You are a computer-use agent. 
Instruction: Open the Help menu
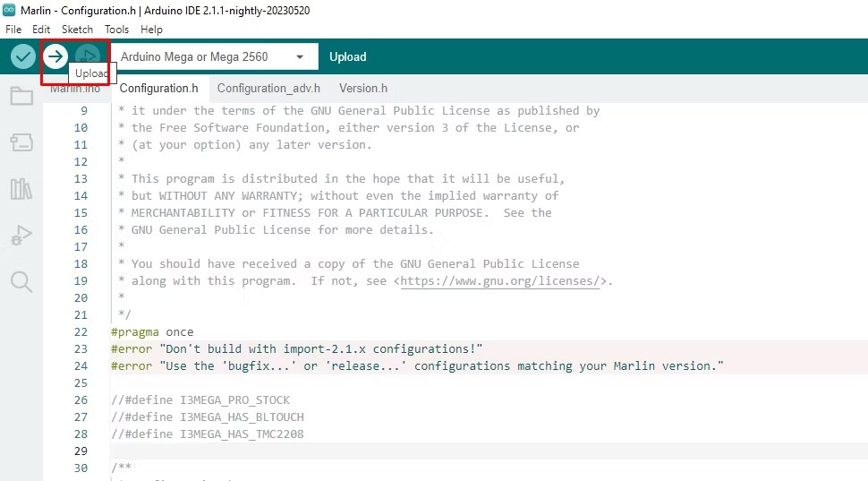point(151,30)
